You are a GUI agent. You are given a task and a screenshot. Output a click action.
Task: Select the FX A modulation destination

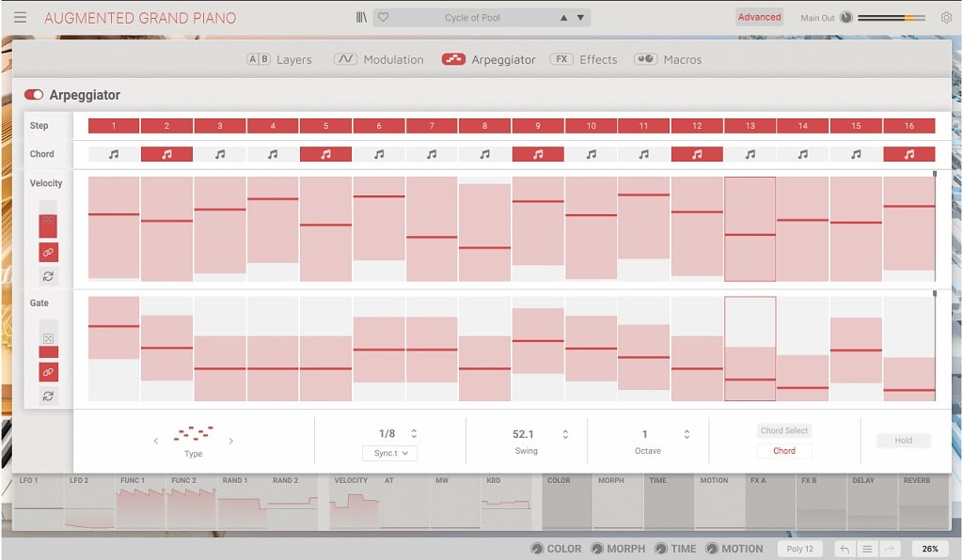[x=771, y=502]
